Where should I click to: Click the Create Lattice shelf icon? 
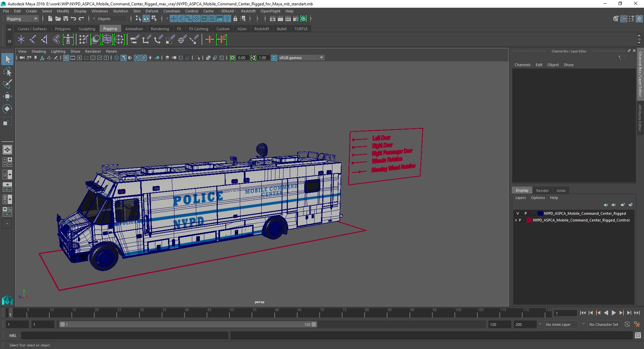pos(107,40)
